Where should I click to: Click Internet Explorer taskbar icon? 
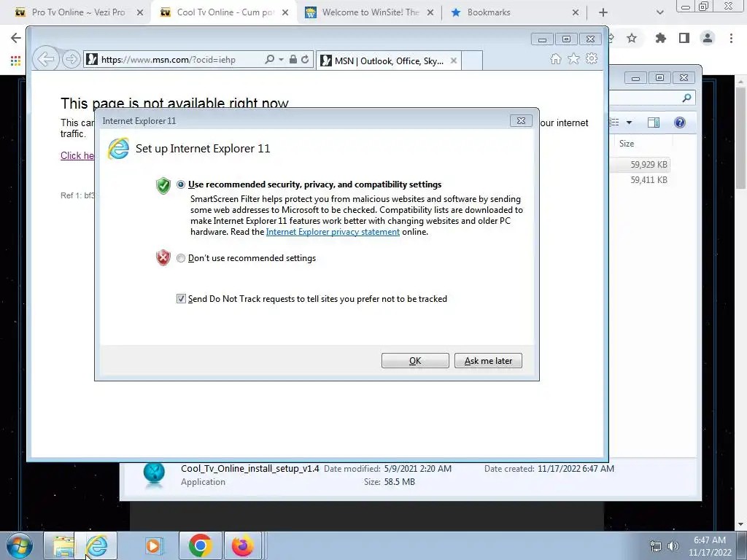tap(97, 545)
